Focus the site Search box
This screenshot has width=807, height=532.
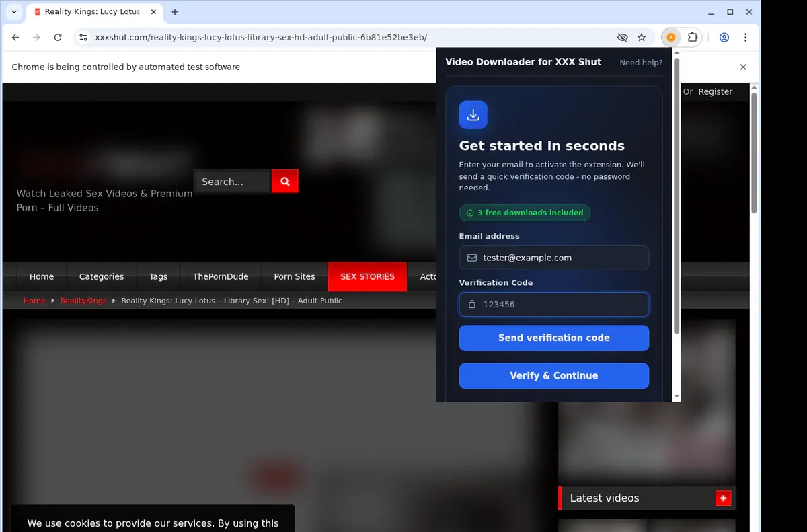coord(233,182)
